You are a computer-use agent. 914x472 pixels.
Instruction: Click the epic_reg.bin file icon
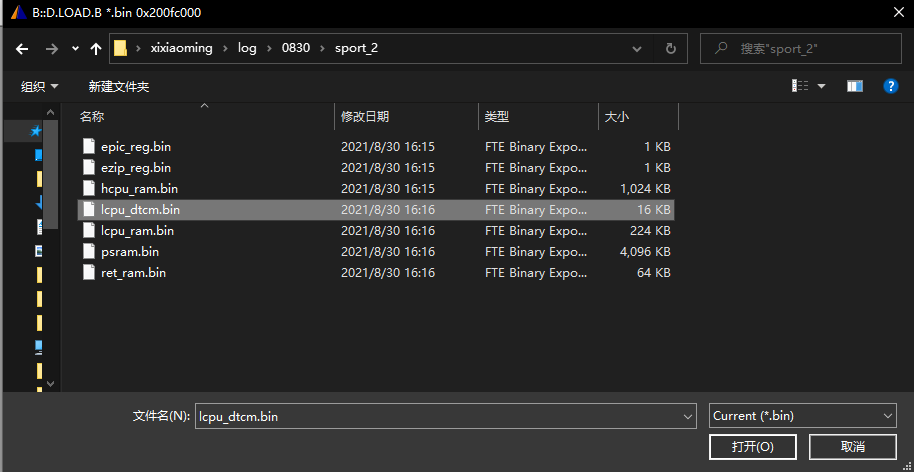point(89,146)
